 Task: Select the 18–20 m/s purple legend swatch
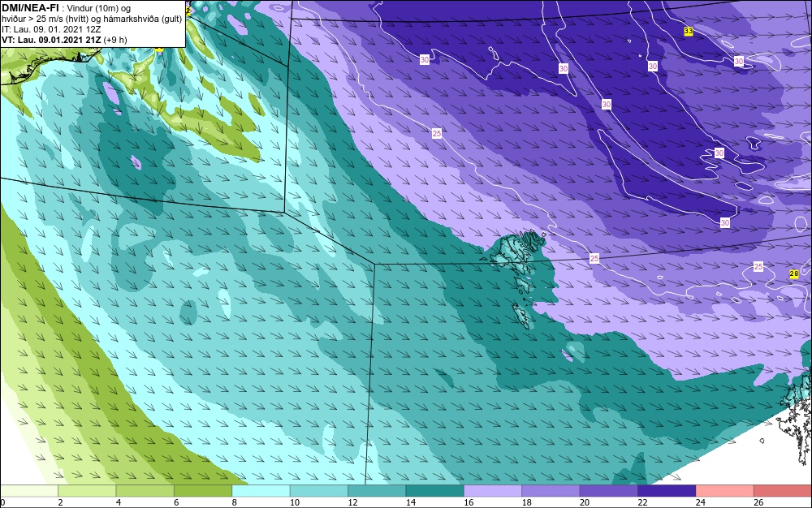click(551, 491)
